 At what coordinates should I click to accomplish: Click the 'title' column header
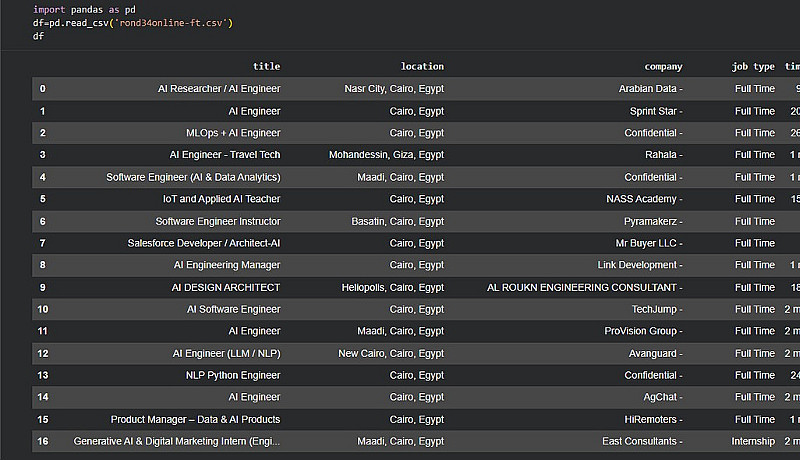click(x=266, y=67)
